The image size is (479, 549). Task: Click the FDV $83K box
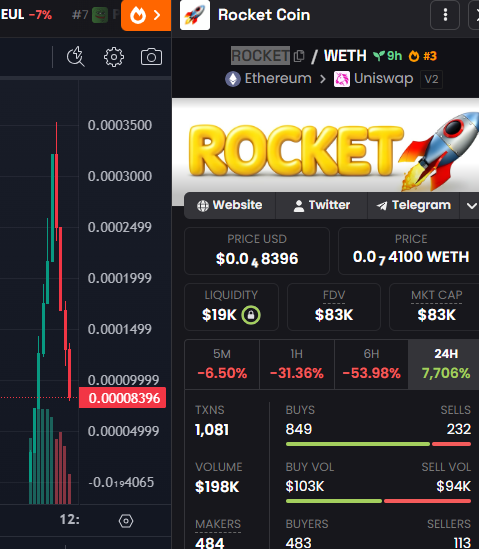pos(334,307)
